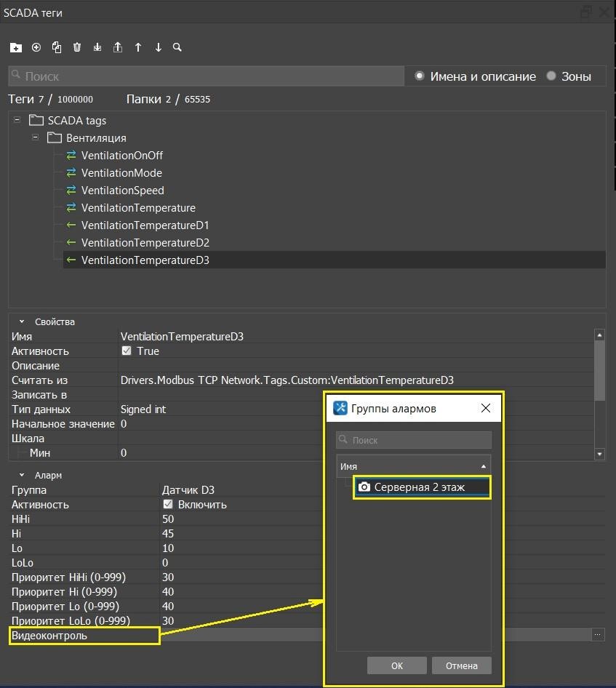Toggle the alarm "Включить" checkbox
This screenshot has height=688, width=616.
[168, 504]
